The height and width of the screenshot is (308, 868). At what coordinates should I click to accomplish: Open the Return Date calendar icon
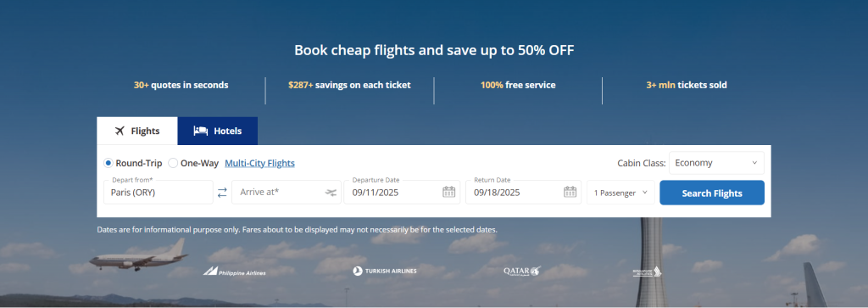(x=570, y=193)
